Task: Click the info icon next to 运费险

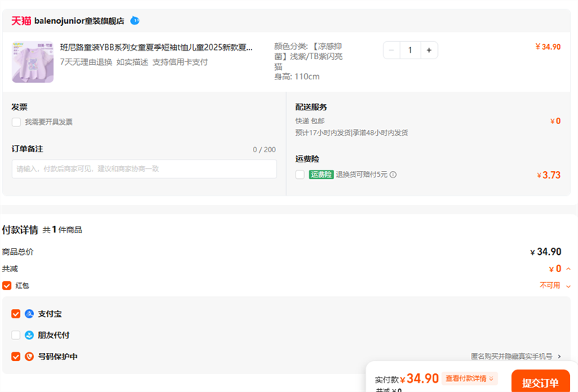Action: pos(394,175)
